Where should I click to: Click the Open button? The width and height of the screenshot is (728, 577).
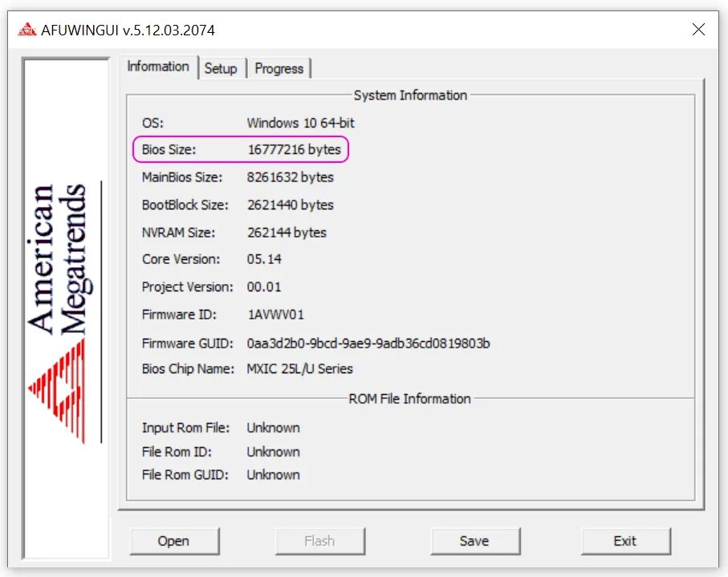173,541
